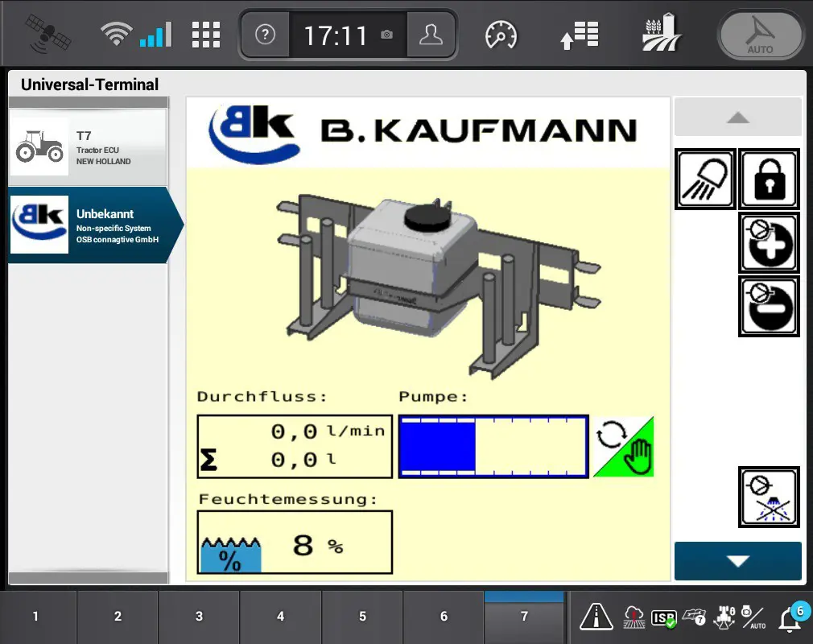
Task: Click the blue moisture percent icon
Action: tap(230, 555)
